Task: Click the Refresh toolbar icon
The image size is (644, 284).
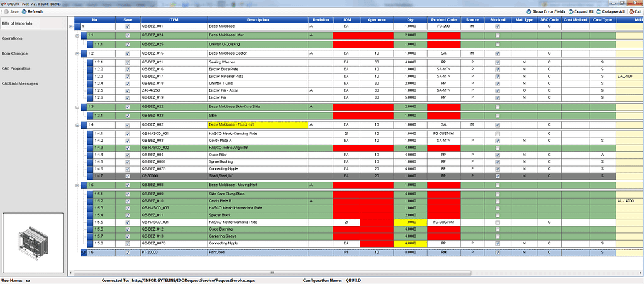Action: point(25,11)
